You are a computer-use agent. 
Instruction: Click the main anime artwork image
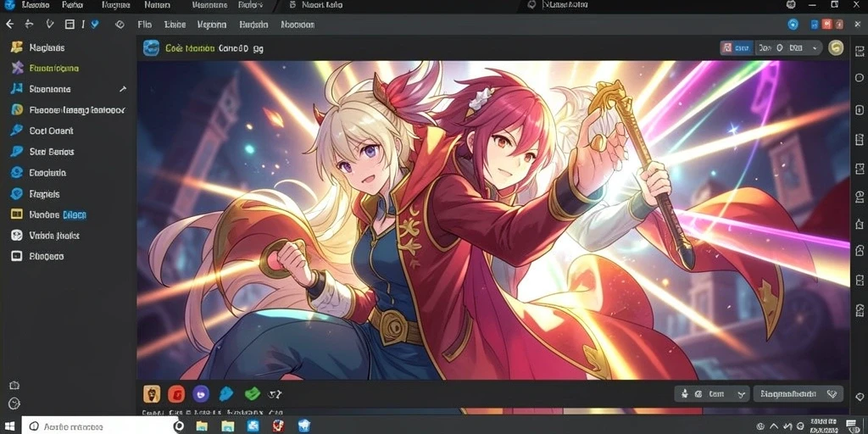[x=493, y=220]
